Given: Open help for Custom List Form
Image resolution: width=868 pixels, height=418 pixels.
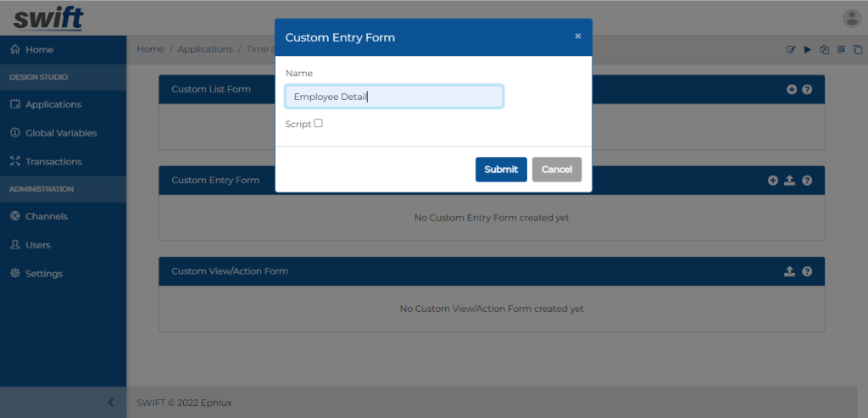Looking at the screenshot, I should tap(807, 89).
